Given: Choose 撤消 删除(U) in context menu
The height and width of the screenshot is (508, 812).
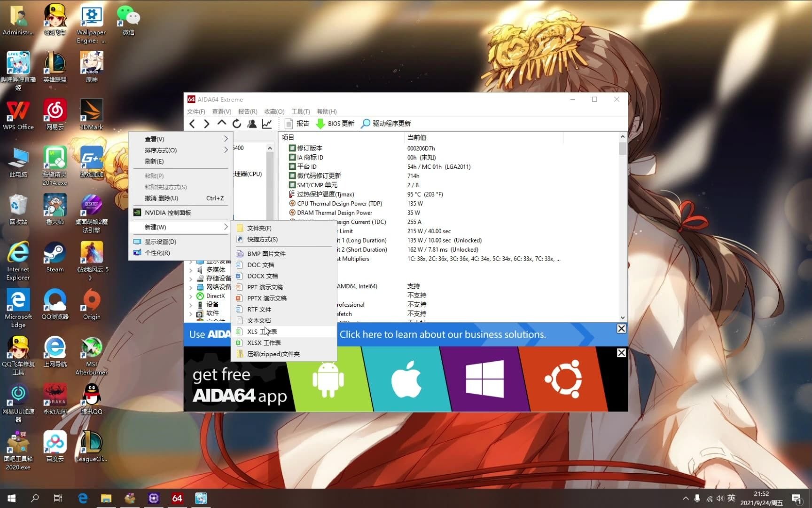Looking at the screenshot, I should [180, 198].
